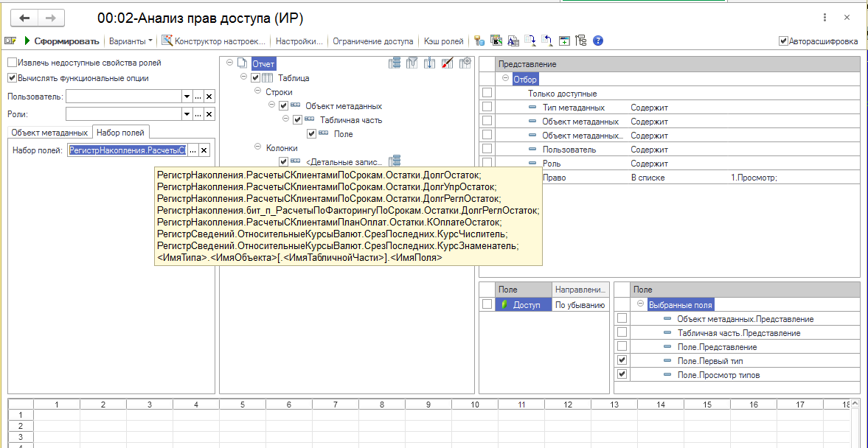The image size is (868, 448).
Task: Switch to the Объект метаданных tab
Action: [49, 133]
